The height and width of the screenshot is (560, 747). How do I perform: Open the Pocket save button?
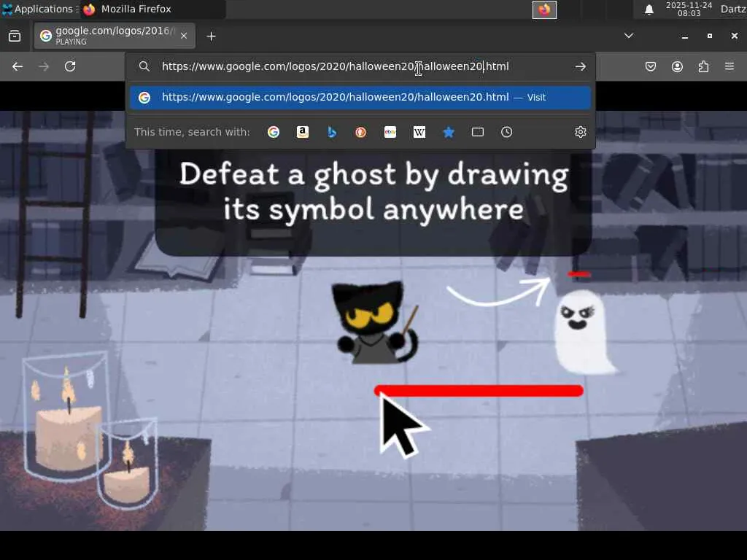[651, 66]
